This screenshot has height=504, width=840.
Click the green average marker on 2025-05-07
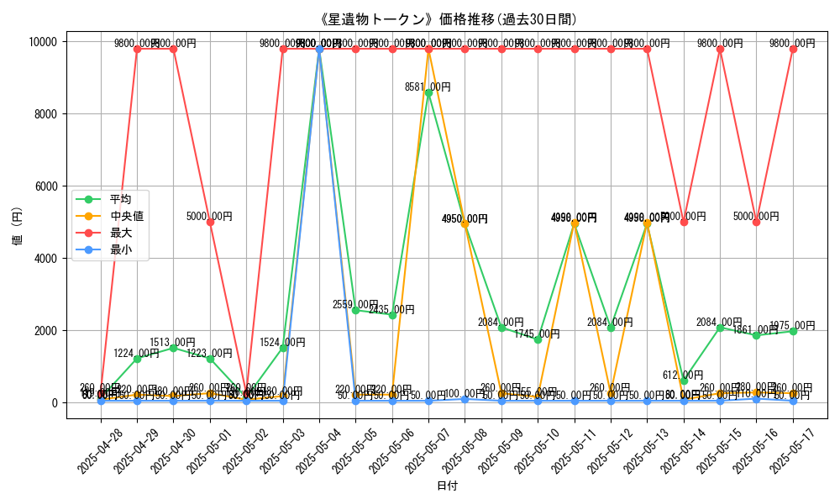(x=428, y=93)
